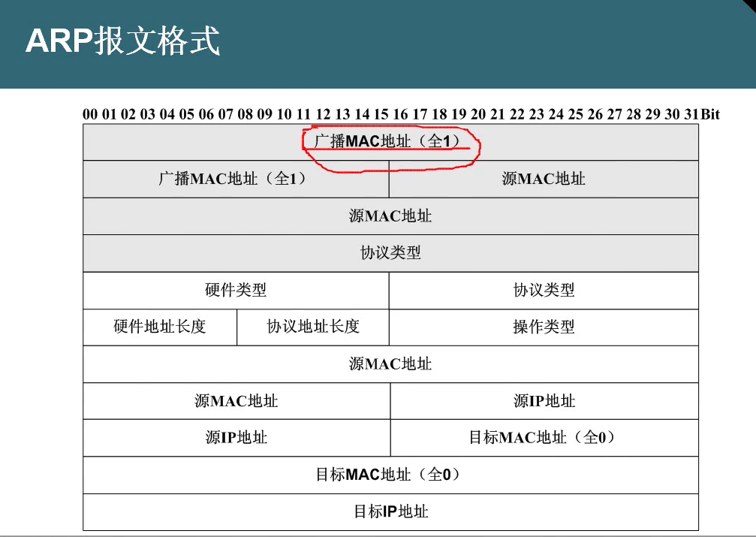Click the slide title "ARP报文格式"
Image resolution: width=756 pixels, height=537 pixels.
122,41
